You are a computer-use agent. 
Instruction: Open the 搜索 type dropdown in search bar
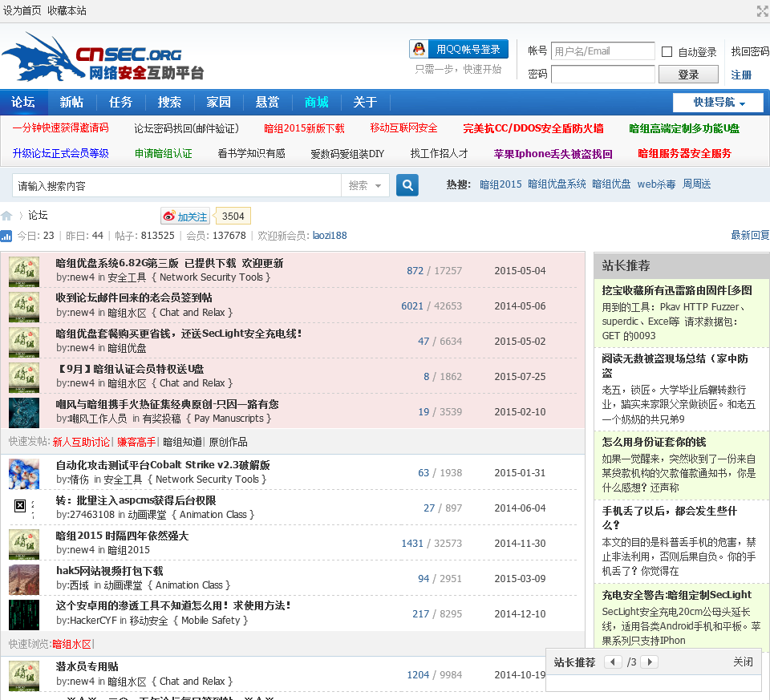[x=366, y=185]
